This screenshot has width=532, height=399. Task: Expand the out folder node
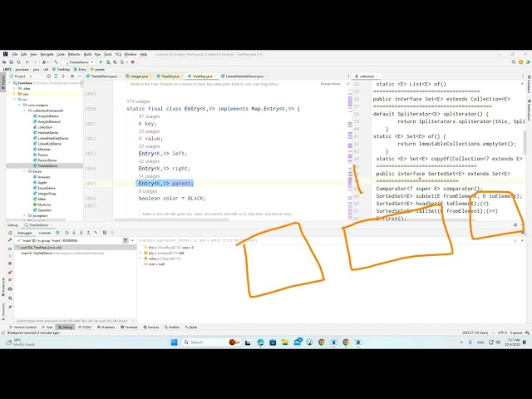pyautogui.click(x=14, y=94)
